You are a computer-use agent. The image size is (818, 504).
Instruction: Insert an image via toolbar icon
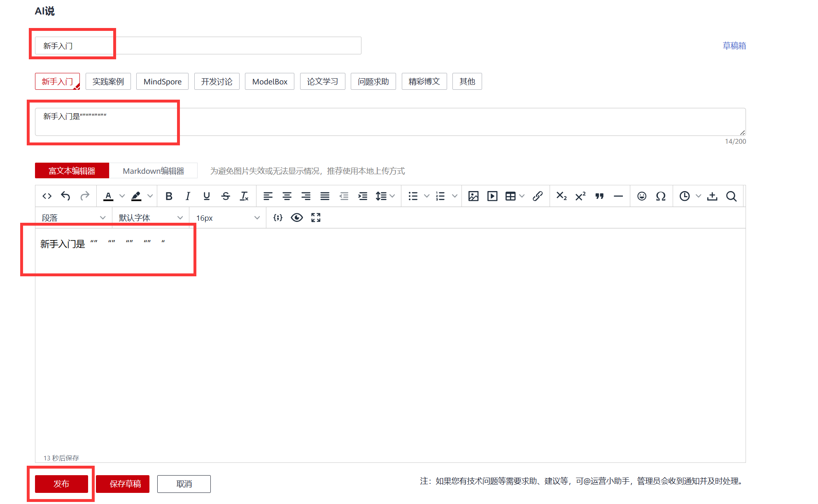click(473, 196)
